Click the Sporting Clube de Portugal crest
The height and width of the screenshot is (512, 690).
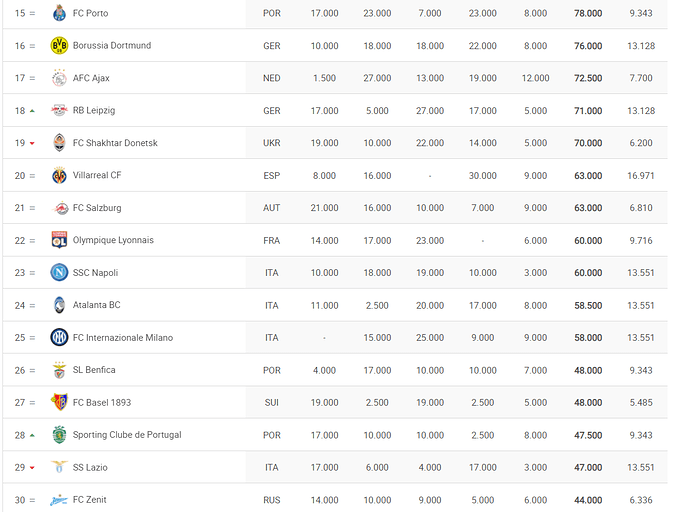pos(59,435)
